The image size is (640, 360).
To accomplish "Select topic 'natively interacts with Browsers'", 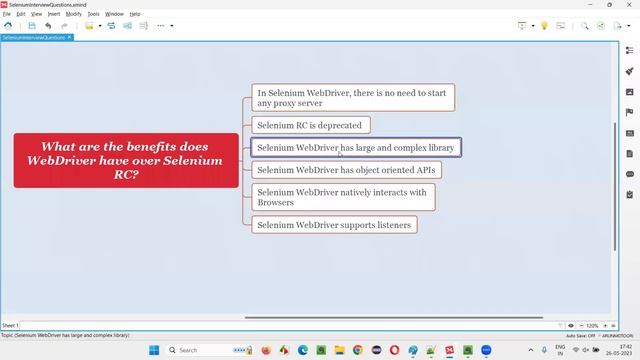I will pos(343,198).
